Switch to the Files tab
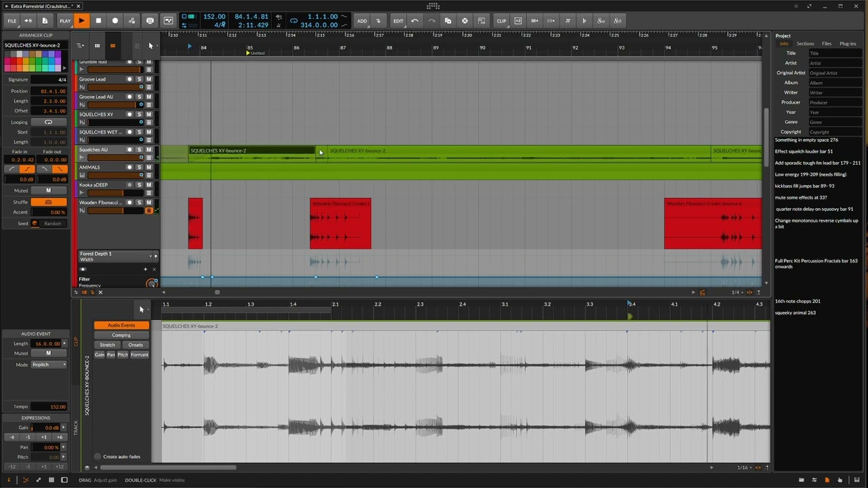This screenshot has height=488, width=868. point(827,43)
